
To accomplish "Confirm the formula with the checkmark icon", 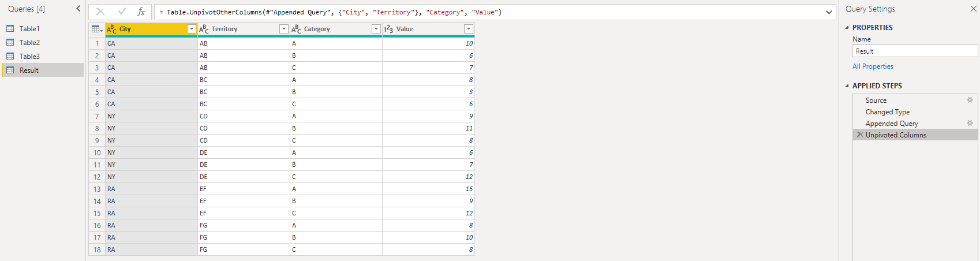I will click(x=122, y=12).
